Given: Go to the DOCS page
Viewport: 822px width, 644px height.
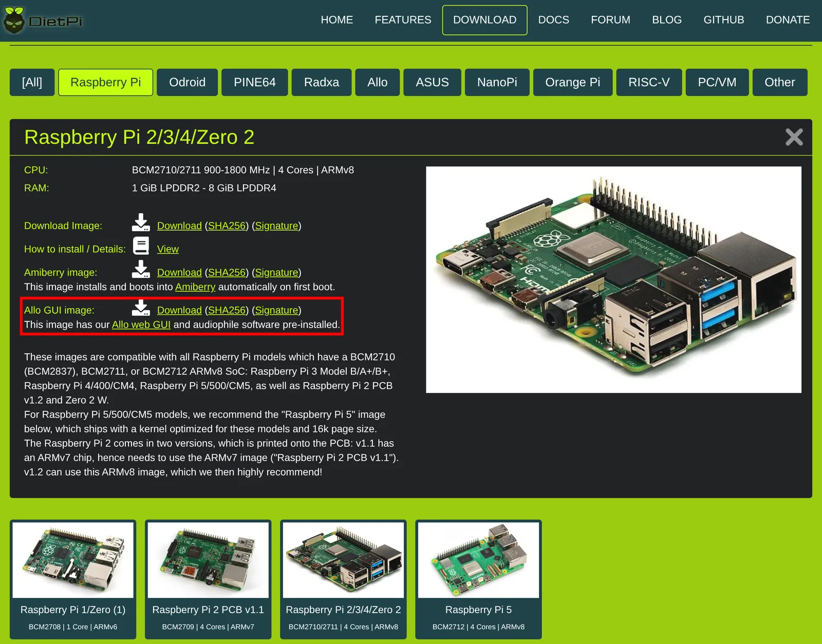Looking at the screenshot, I should (x=553, y=20).
